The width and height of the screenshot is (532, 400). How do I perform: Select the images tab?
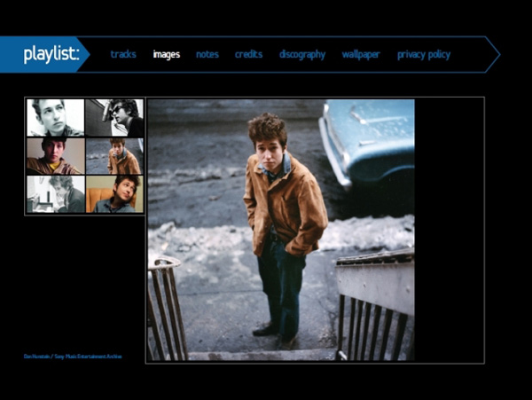click(x=166, y=54)
